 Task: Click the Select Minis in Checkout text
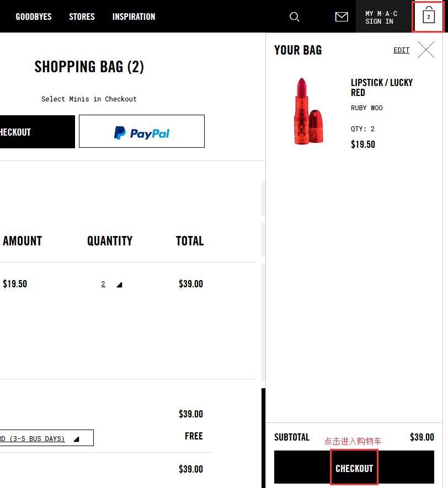89,99
